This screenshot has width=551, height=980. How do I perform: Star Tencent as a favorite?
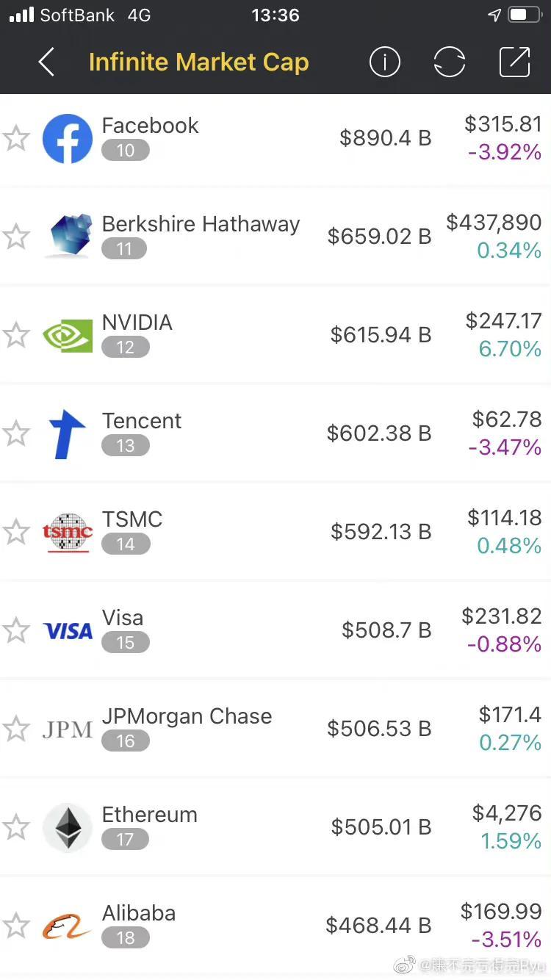[16, 433]
